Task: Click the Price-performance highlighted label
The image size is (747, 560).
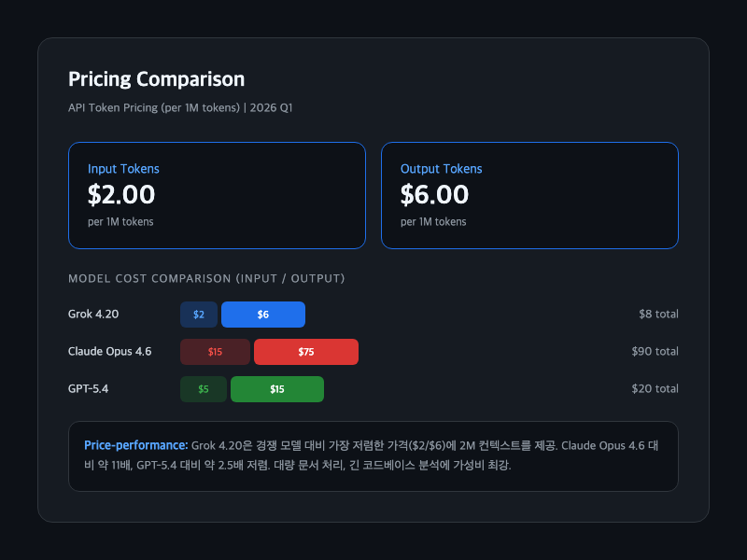Action: point(135,446)
